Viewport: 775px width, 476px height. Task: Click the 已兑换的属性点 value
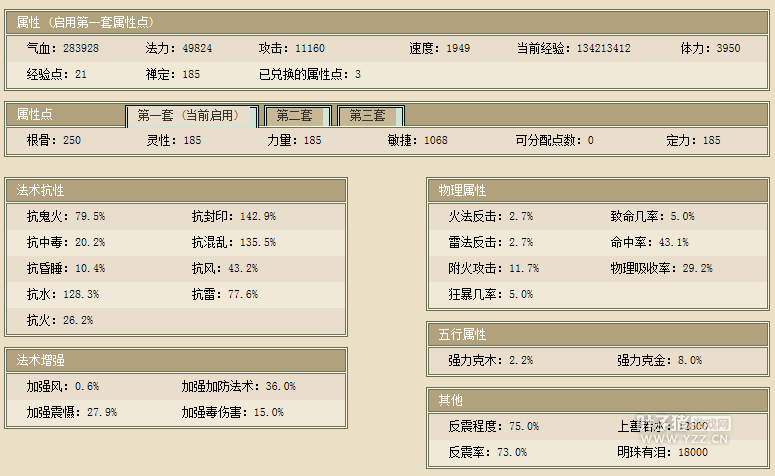(357, 74)
